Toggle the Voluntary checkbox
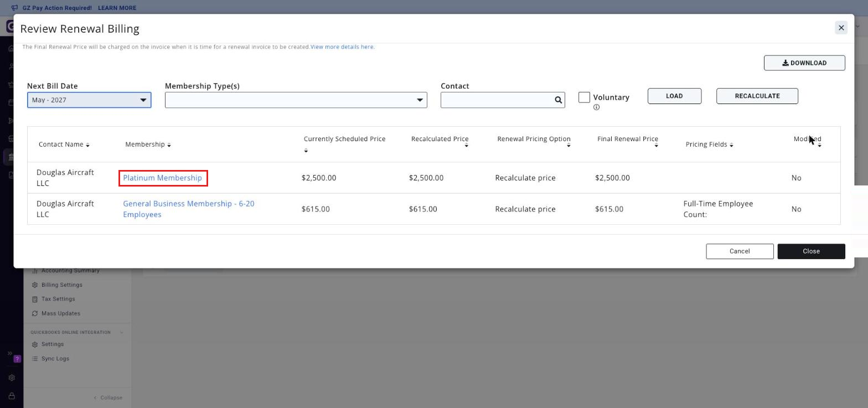Screen dimensions: 868x408 pos(584,97)
